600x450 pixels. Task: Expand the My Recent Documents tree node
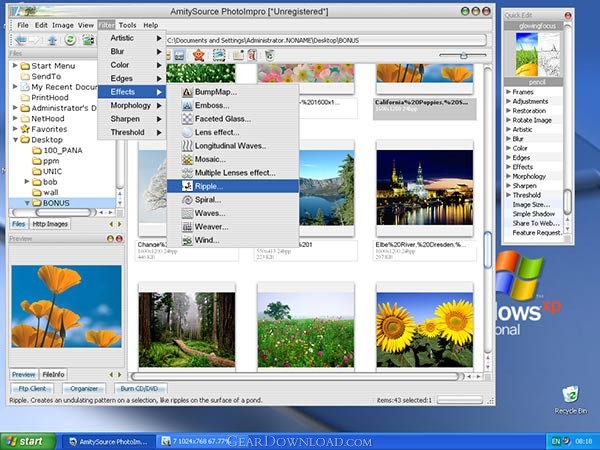(15, 86)
